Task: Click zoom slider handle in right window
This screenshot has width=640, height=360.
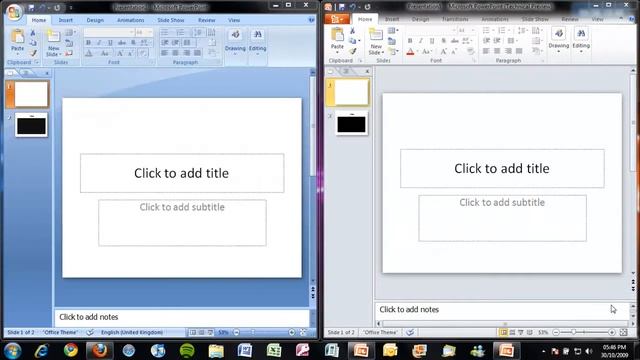Action: pos(573,333)
